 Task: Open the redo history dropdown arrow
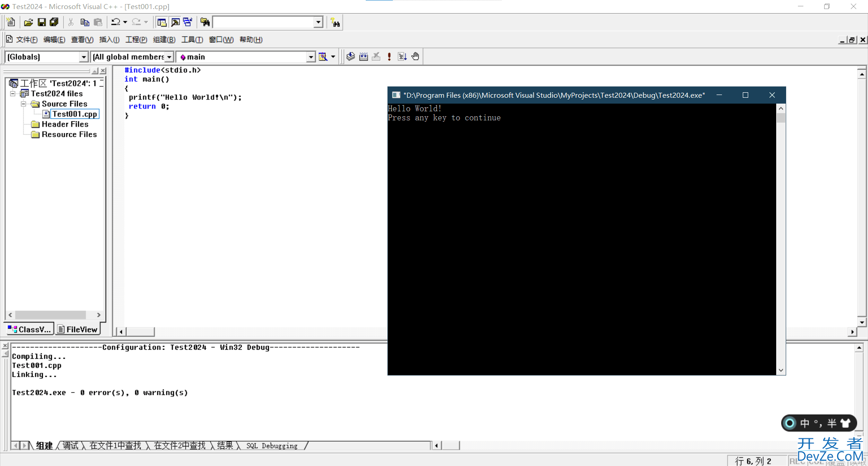pos(146,22)
